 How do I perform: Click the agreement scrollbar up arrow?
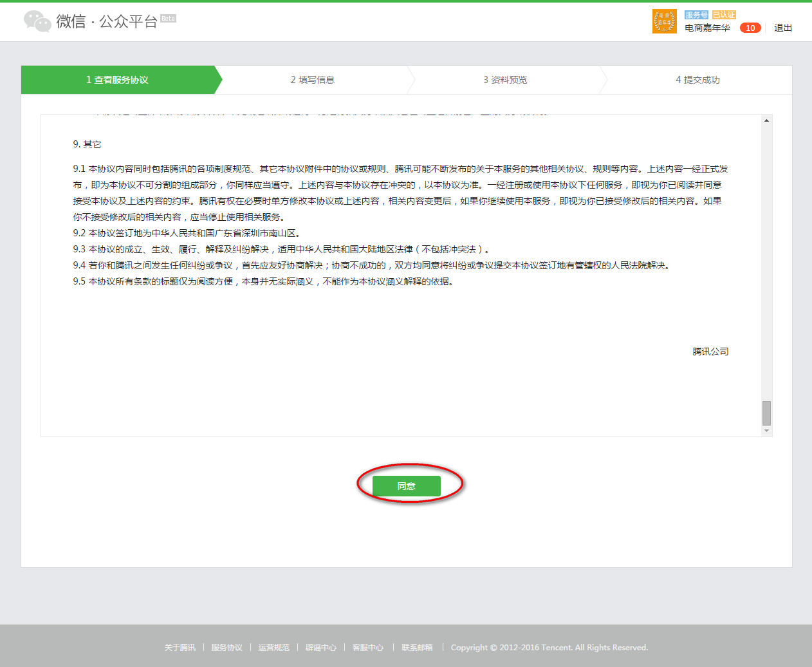766,120
